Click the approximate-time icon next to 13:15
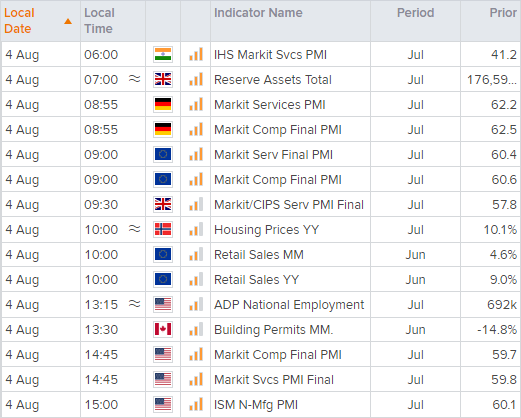521x418 pixels. [135, 304]
